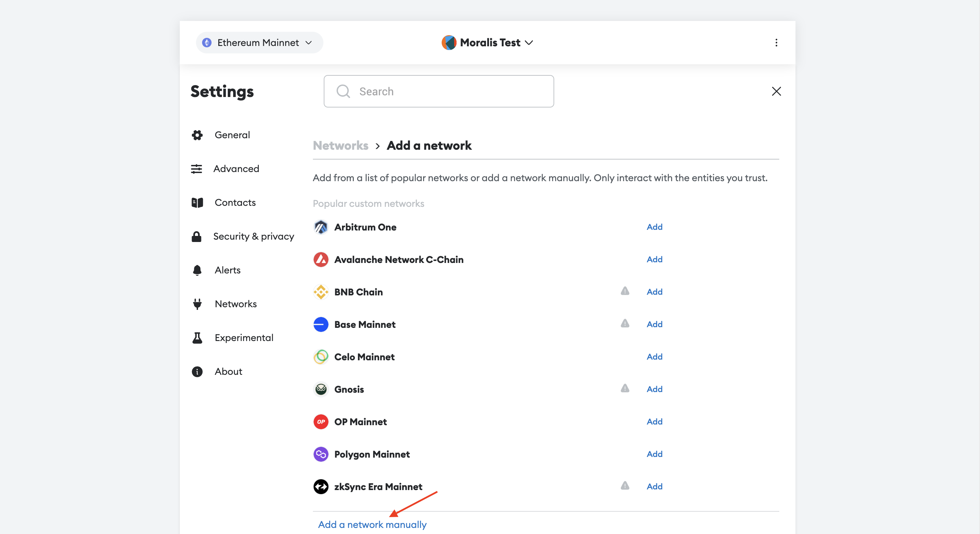Go back via Networks breadcrumb
Screen dimensions: 980x534
click(341, 145)
